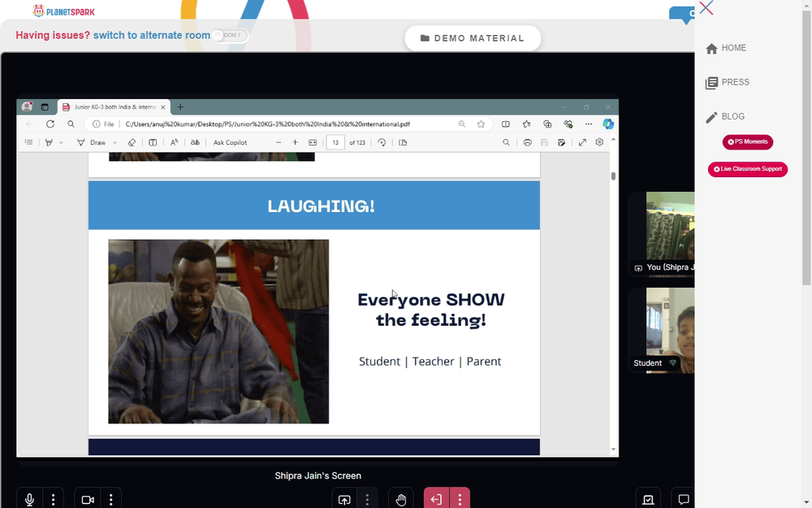Open the whiteboard icon beside chat
The image size is (812, 508).
pyautogui.click(x=648, y=499)
